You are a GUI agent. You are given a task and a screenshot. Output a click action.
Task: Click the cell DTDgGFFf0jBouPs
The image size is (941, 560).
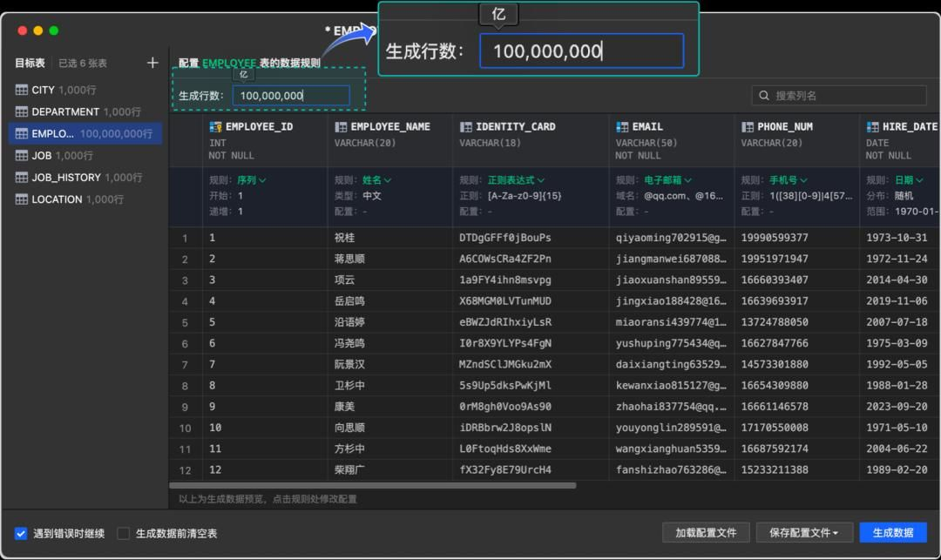click(x=505, y=238)
